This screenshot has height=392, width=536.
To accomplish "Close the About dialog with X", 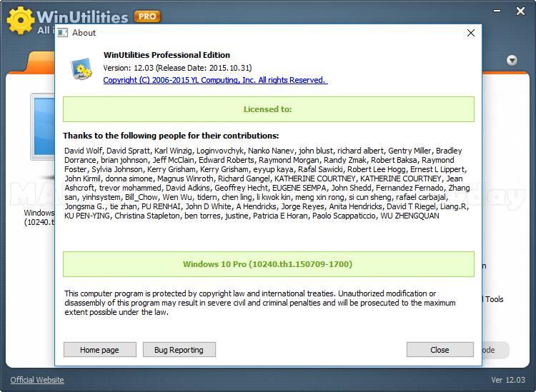I will pyautogui.click(x=471, y=33).
